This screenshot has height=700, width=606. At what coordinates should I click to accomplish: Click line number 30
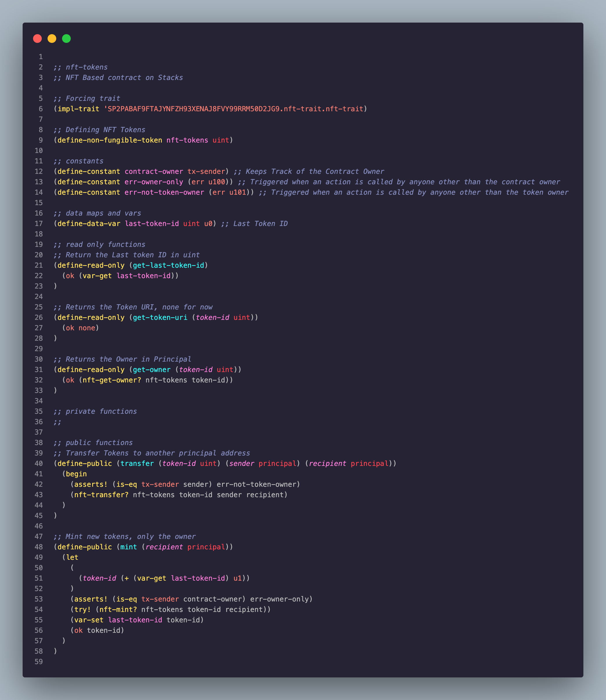pyautogui.click(x=39, y=359)
